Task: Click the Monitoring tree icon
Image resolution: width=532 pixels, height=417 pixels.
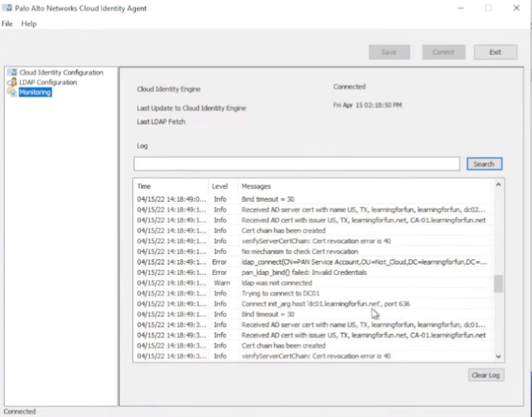Action: (x=12, y=92)
